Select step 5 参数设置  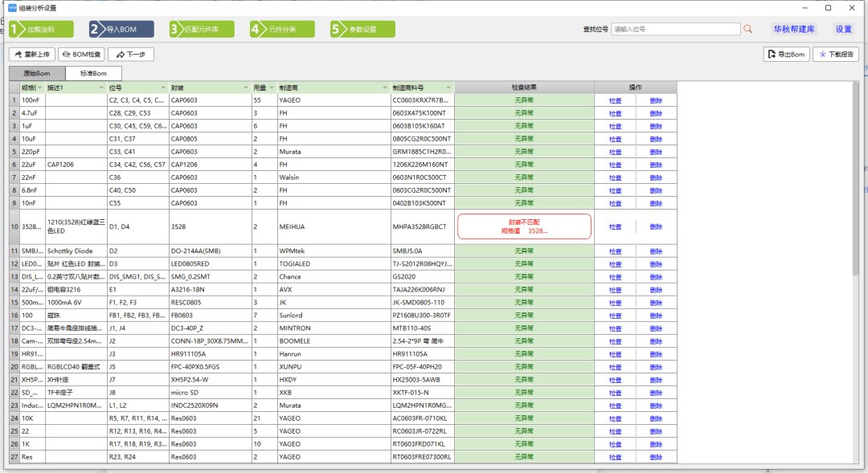(362, 30)
